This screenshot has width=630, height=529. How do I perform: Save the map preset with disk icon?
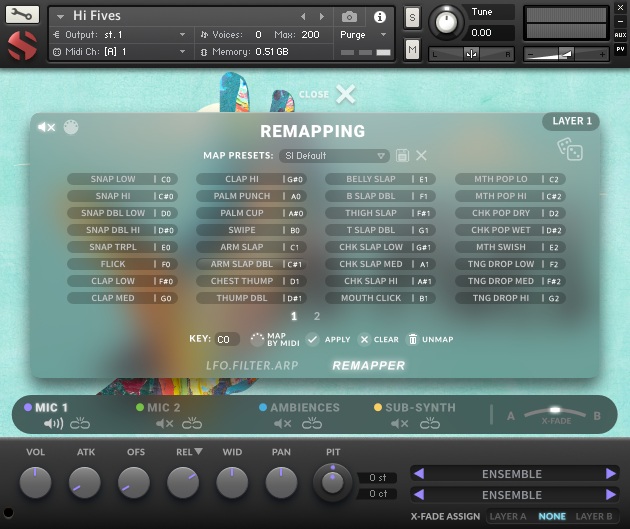click(402, 155)
